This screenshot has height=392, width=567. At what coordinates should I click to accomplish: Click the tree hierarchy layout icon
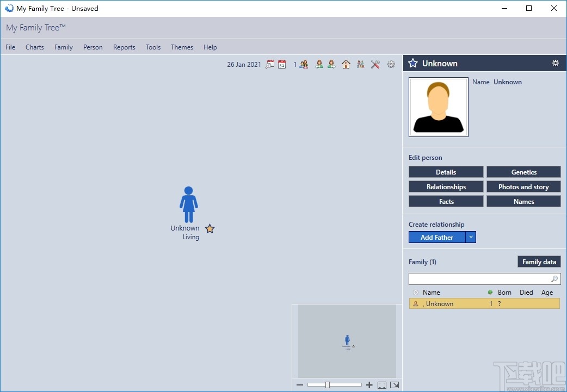click(361, 64)
